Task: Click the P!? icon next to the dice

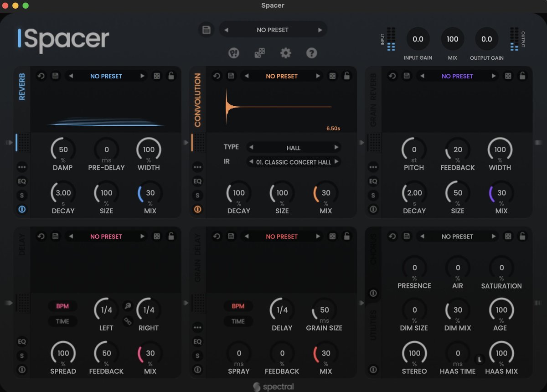Action: click(233, 53)
